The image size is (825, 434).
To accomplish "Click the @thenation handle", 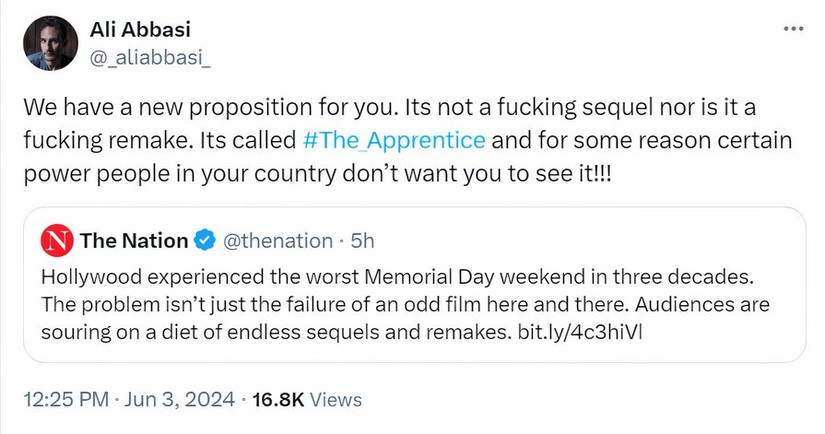I will coord(277,240).
